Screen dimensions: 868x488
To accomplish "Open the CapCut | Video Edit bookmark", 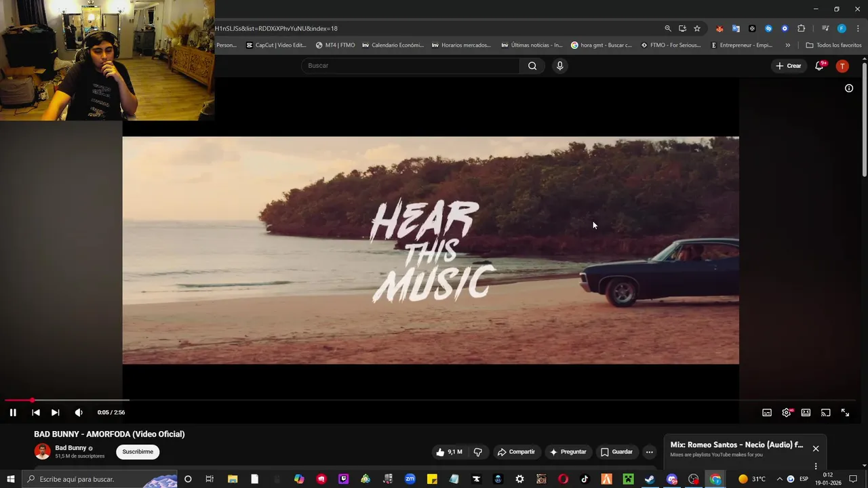I will 276,45.
